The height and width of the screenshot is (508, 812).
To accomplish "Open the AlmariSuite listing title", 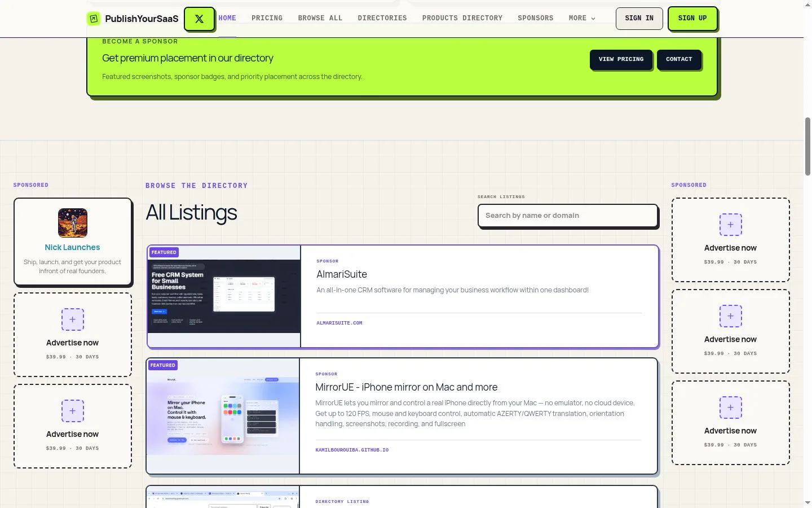I will click(x=342, y=274).
